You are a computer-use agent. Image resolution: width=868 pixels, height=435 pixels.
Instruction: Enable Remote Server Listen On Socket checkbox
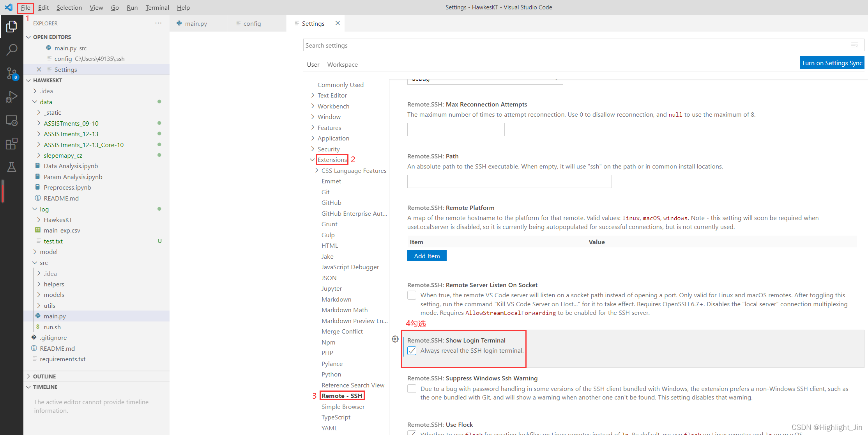coord(412,295)
